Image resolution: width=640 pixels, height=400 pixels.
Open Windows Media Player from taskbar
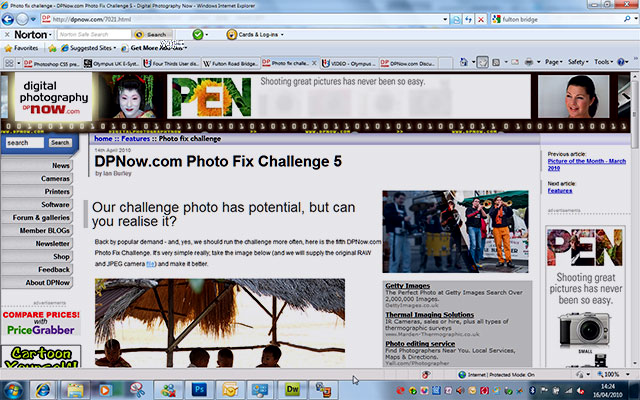click(105, 389)
